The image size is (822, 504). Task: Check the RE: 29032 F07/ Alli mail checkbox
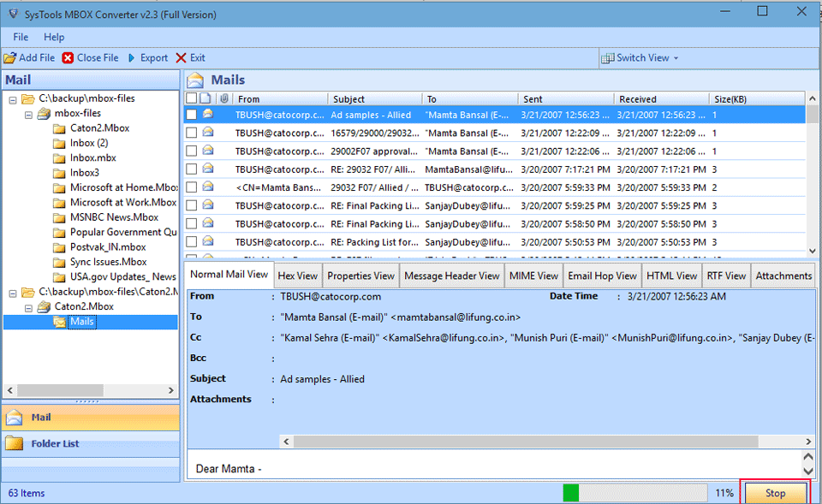point(191,169)
